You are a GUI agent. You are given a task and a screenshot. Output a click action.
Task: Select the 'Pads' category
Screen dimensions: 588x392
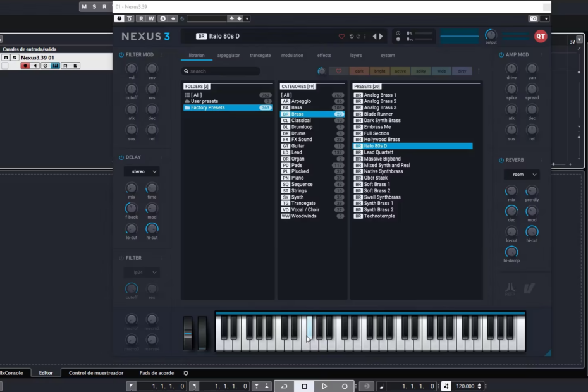(x=312, y=165)
